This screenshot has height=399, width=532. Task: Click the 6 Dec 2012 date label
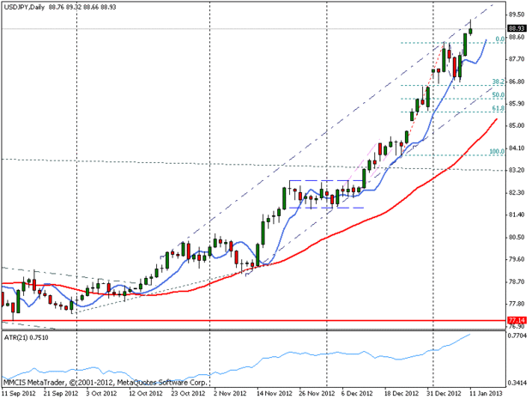[357, 393]
